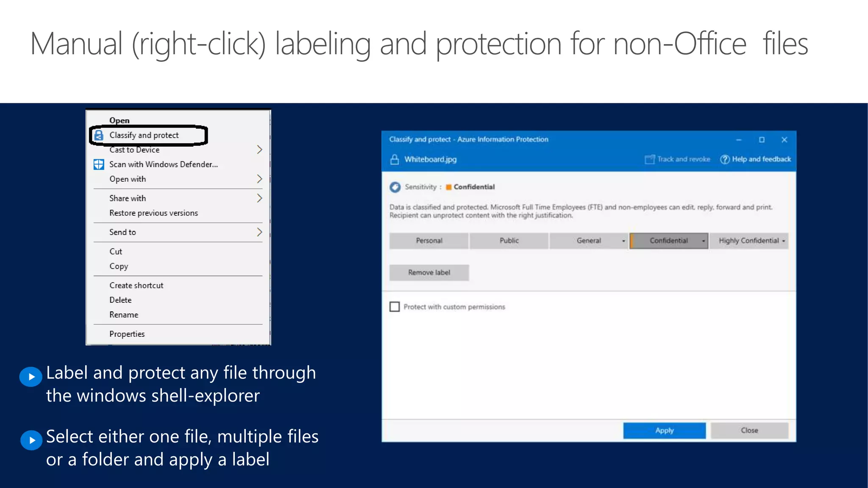Image resolution: width=868 pixels, height=488 pixels.
Task: Expand the Send to submenu arrow
Action: click(259, 232)
